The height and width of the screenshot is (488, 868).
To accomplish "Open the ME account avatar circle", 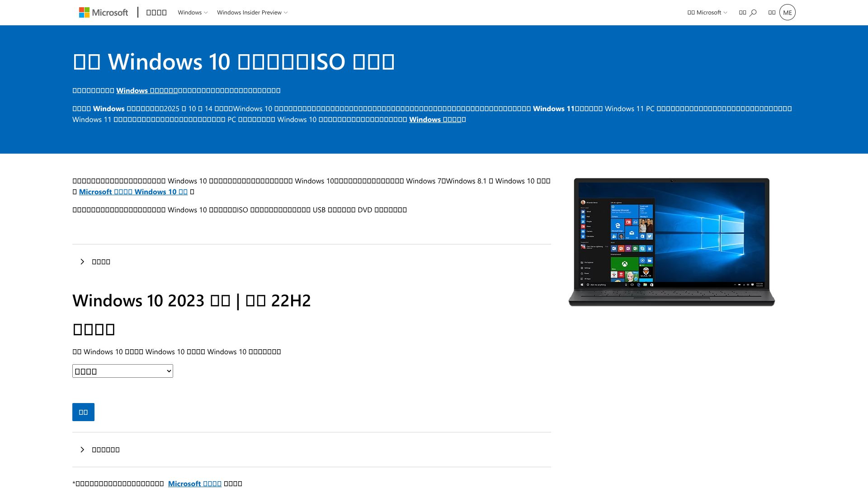I will click(x=787, y=13).
